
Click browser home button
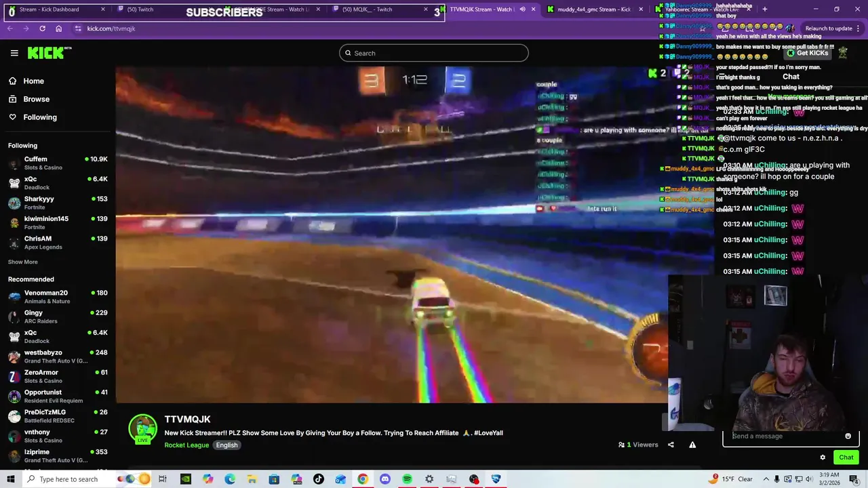point(58,28)
